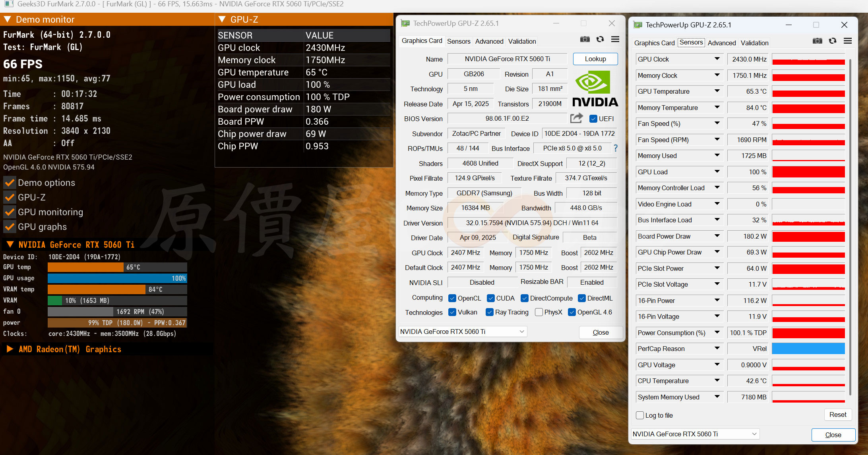Image resolution: width=868 pixels, height=455 pixels.
Task: Click refresh icon in Sensors GPU-Z window
Action: (833, 41)
